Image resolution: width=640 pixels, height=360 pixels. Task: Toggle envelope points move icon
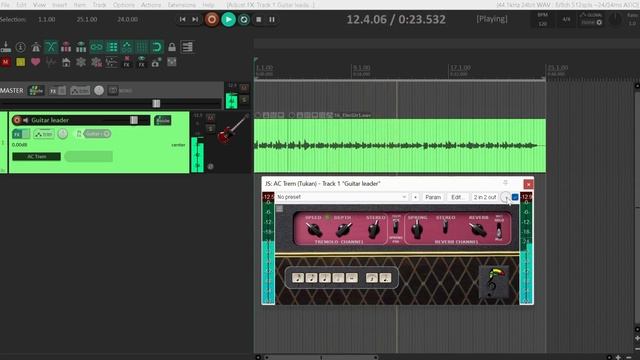pyautogui.click(x=127, y=47)
